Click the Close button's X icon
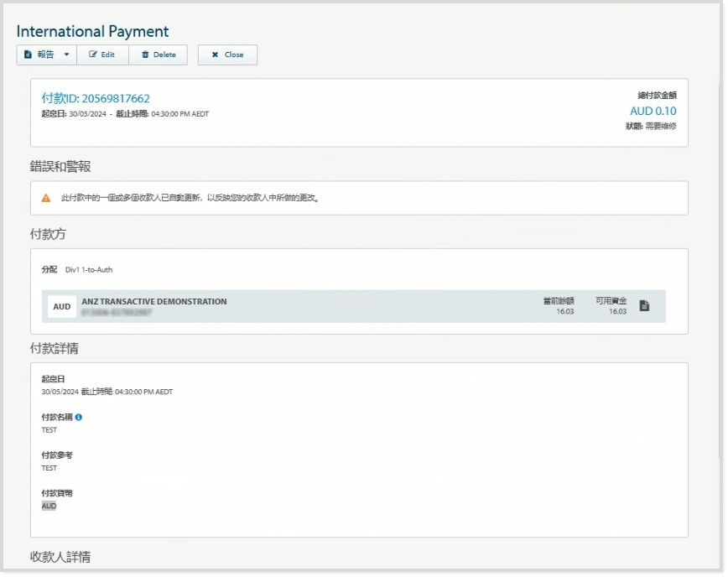The image size is (728, 577). [x=215, y=55]
